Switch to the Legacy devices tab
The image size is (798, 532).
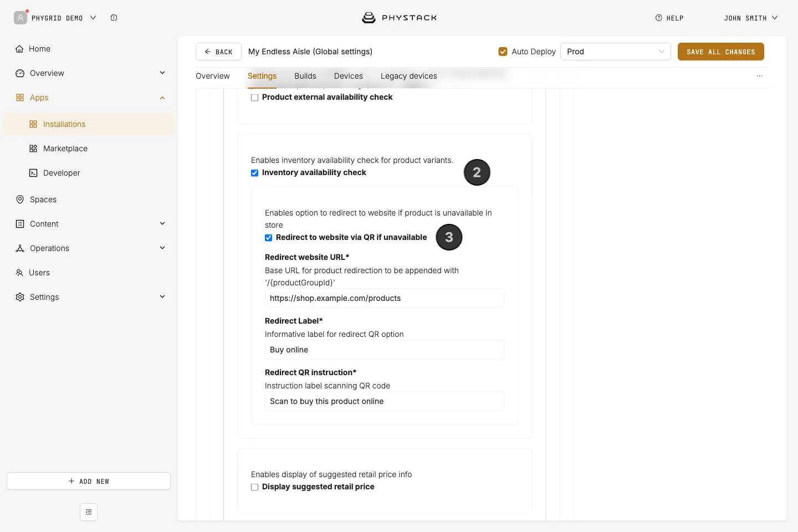(x=409, y=76)
